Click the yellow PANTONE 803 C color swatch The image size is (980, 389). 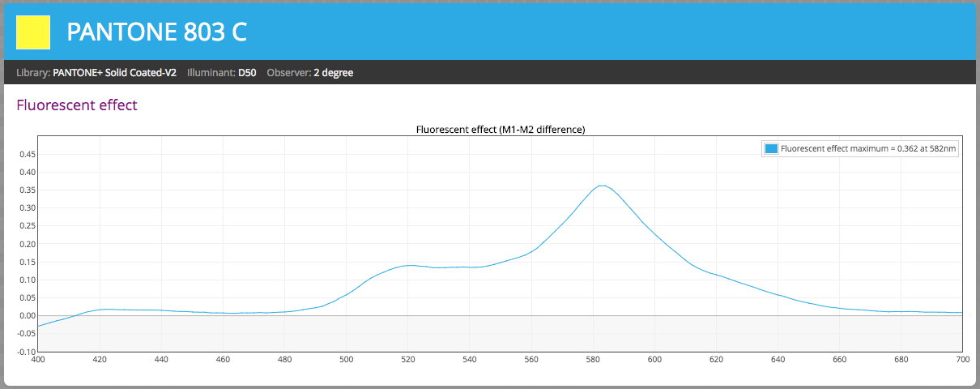click(33, 32)
